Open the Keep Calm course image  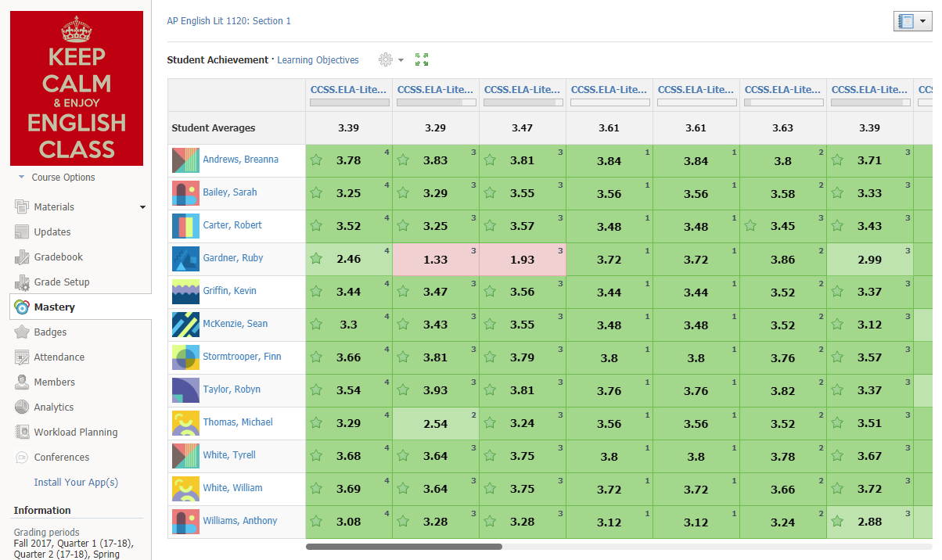pos(77,88)
